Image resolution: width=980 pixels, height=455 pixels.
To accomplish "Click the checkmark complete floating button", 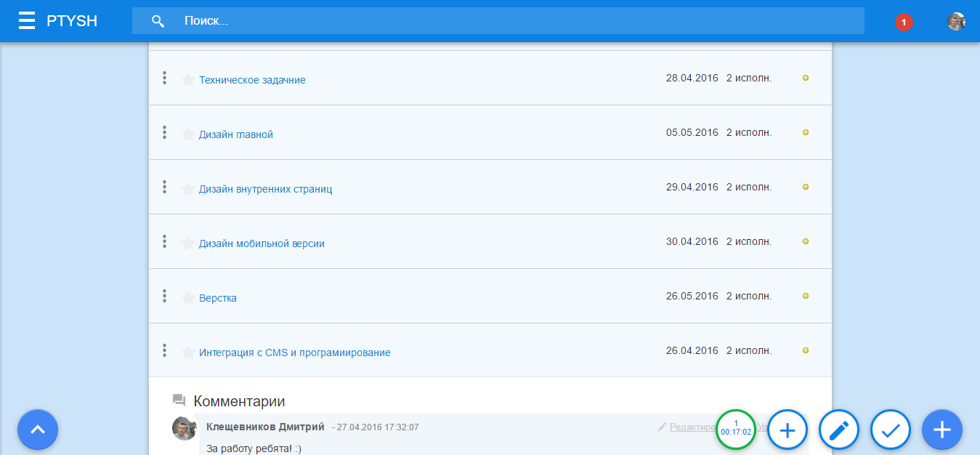I will click(x=891, y=430).
